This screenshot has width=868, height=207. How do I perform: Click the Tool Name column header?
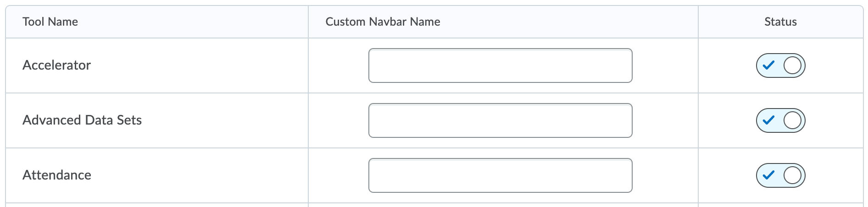coord(50,22)
